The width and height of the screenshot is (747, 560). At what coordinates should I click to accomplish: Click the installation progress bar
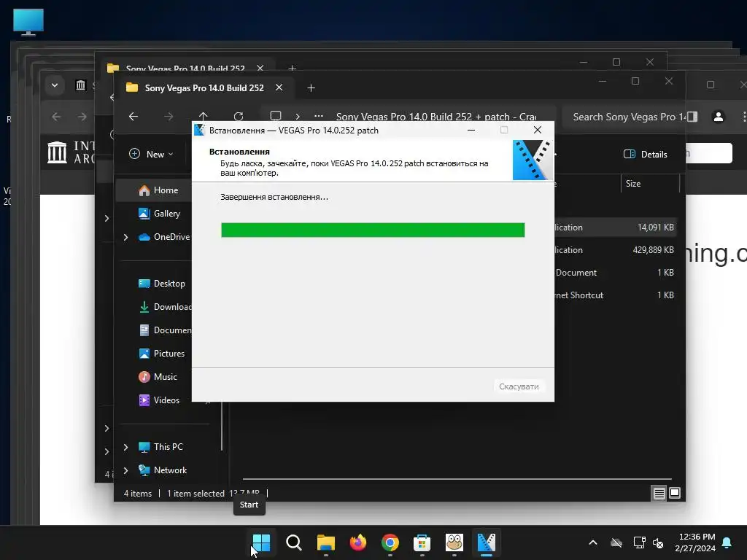tap(373, 230)
